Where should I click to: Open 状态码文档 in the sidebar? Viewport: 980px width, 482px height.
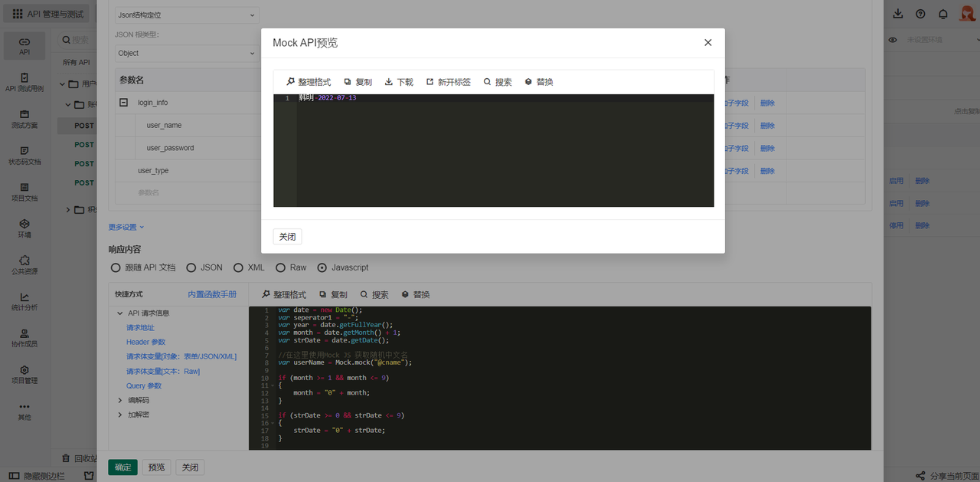coord(24,156)
